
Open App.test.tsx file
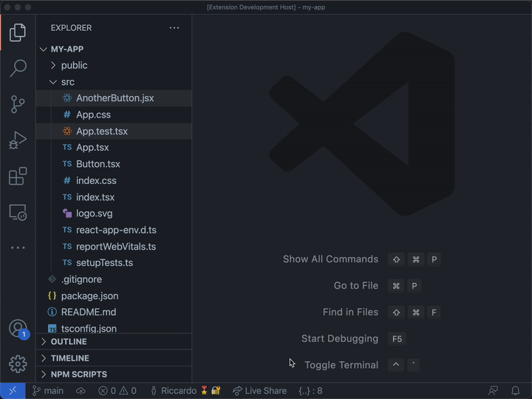pos(114,132)
